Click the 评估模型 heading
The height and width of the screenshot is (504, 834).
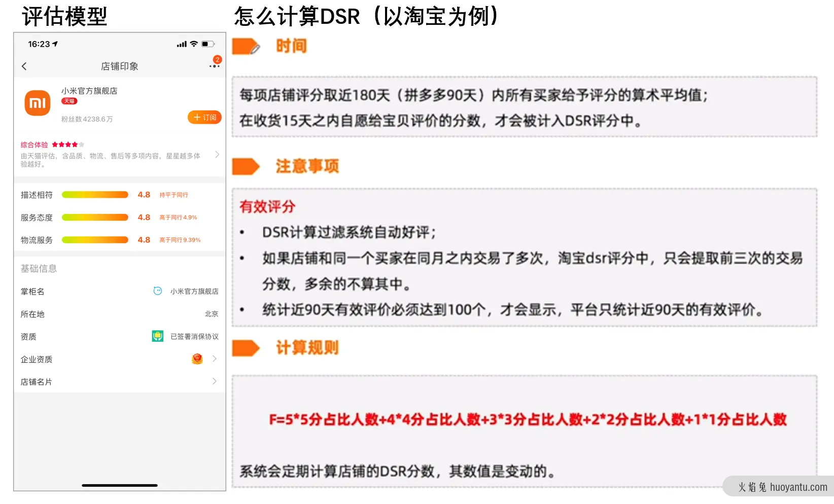64,16
